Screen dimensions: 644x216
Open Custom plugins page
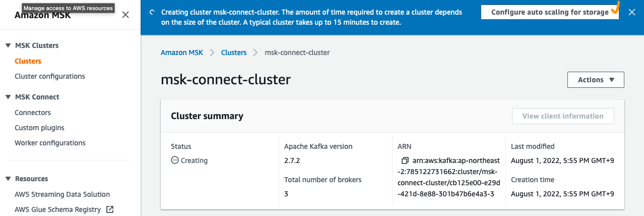tap(39, 128)
